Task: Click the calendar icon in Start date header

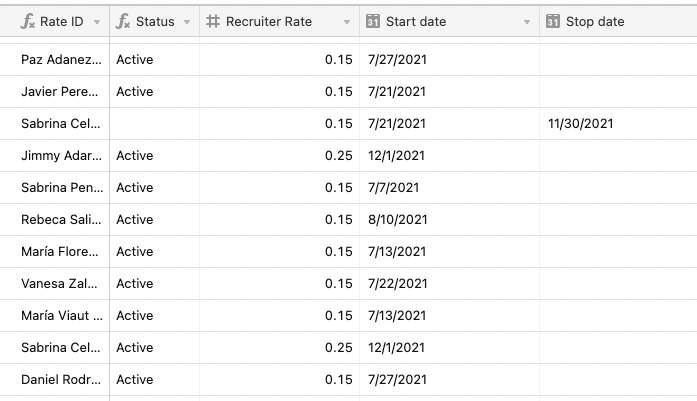Action: pyautogui.click(x=373, y=21)
